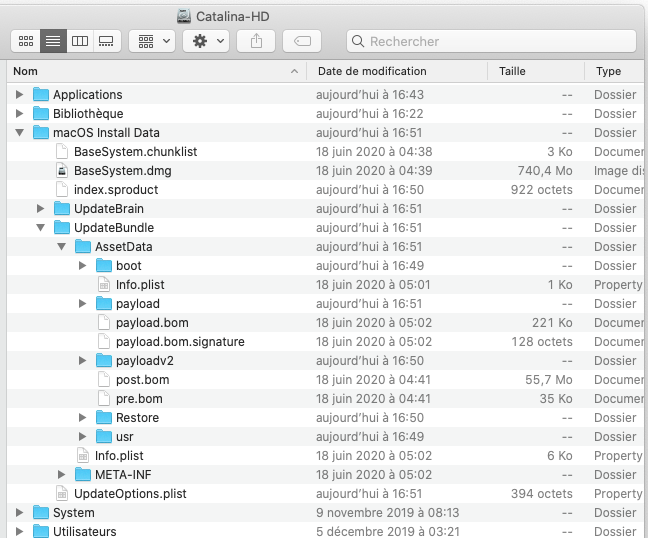Select the BaseSystem.dmg disk image icon

point(62,171)
